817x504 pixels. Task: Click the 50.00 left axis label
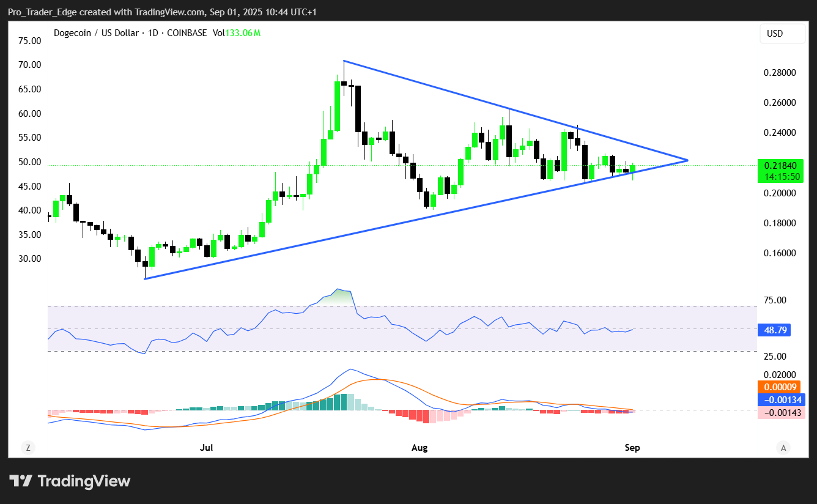[x=30, y=162]
